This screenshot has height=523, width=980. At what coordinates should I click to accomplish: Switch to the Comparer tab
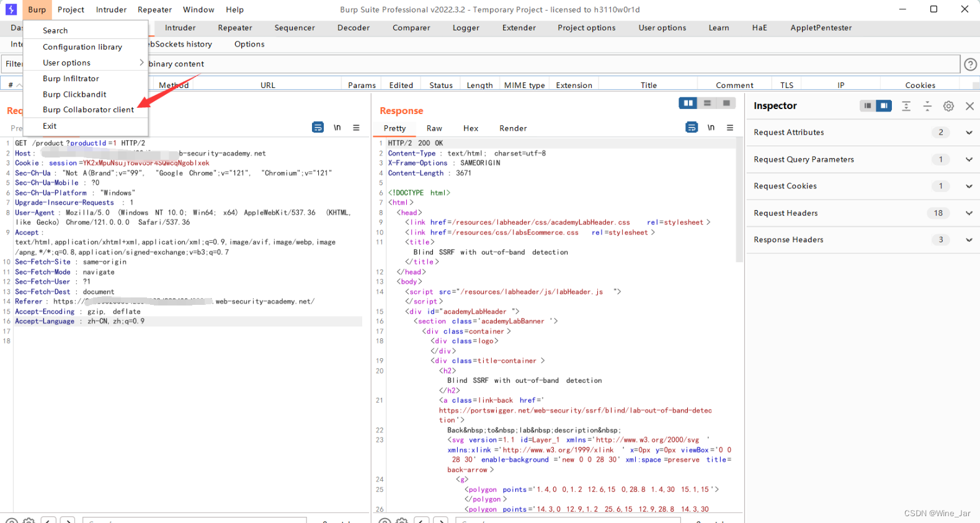point(411,28)
